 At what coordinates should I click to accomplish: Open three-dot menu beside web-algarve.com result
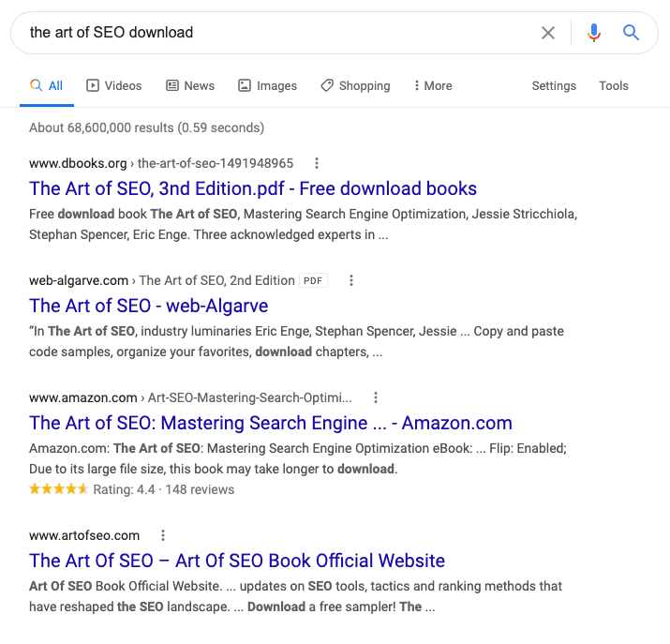click(x=351, y=280)
